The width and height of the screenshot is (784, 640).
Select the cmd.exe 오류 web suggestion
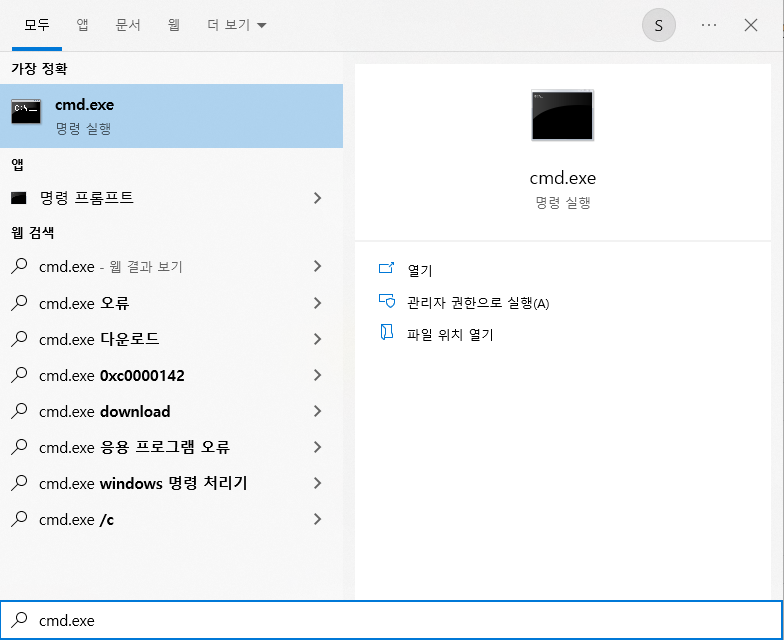pos(172,303)
